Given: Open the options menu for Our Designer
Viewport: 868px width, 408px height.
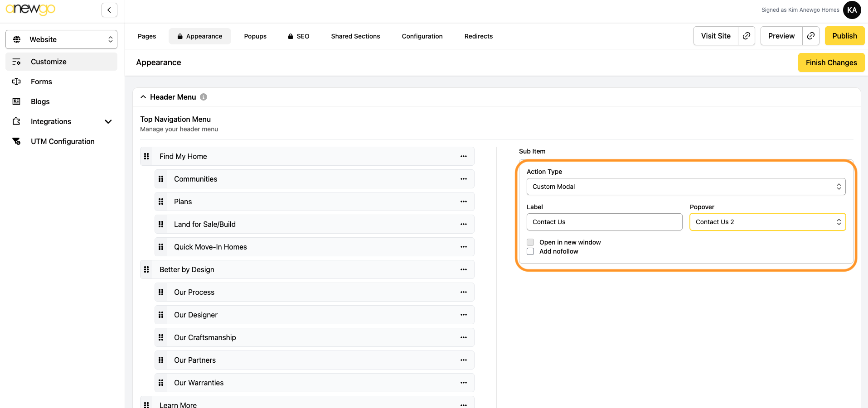Looking at the screenshot, I should click(x=463, y=315).
